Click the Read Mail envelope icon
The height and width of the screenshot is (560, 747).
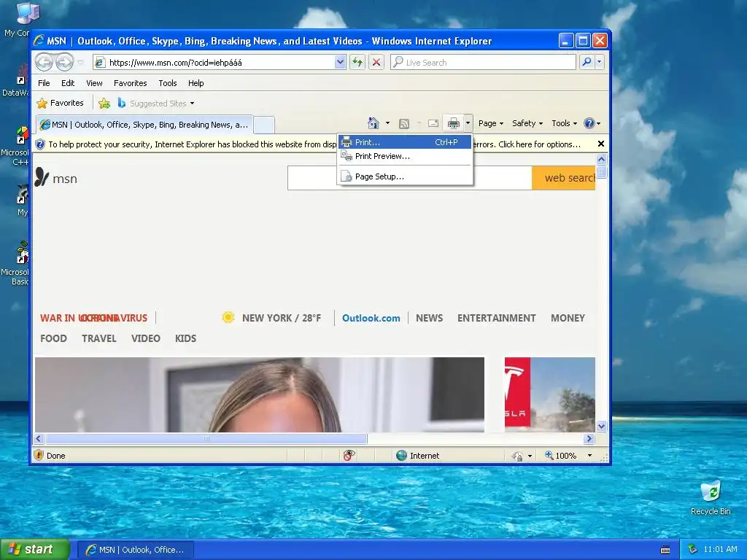433,123
